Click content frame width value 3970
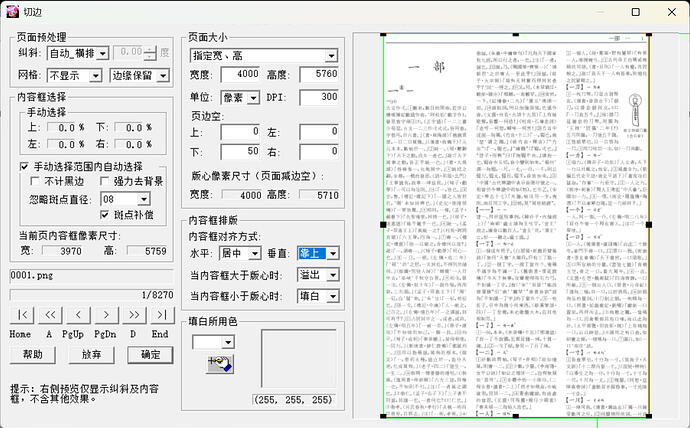 pos(62,251)
